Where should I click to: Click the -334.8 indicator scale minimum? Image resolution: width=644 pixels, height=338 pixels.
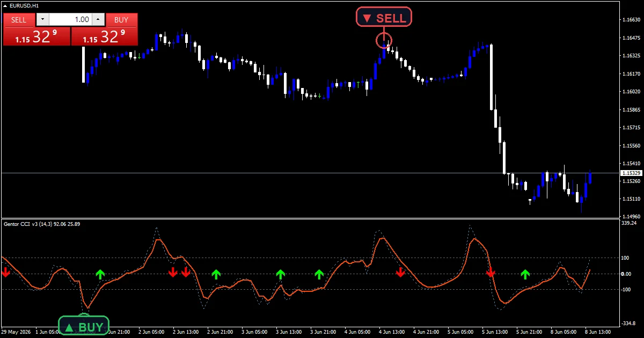[629, 323]
